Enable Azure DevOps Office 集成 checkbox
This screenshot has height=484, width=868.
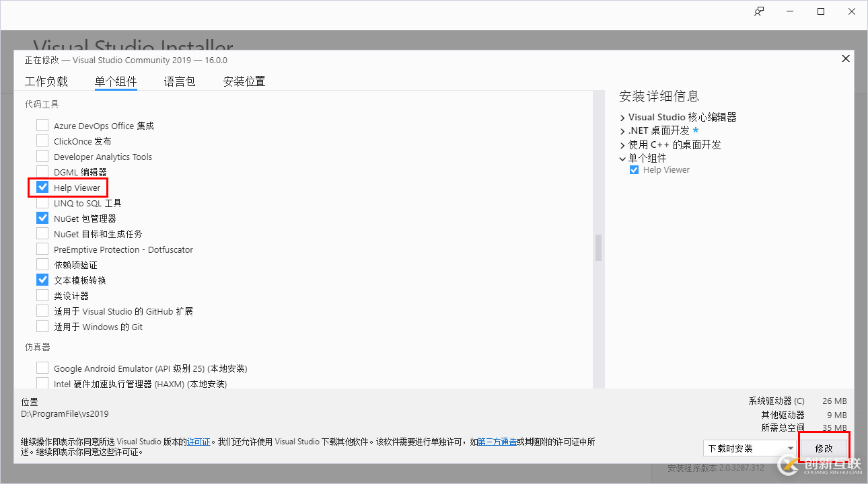point(42,125)
